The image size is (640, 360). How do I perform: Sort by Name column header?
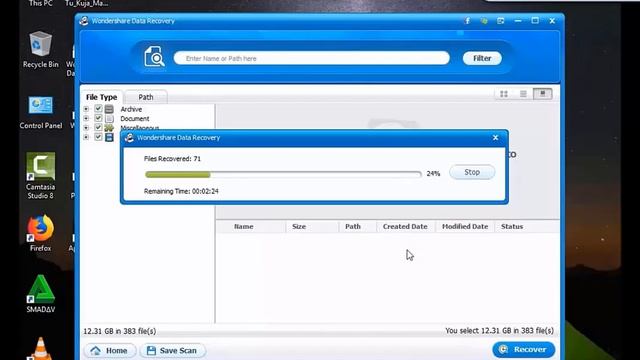(x=244, y=227)
